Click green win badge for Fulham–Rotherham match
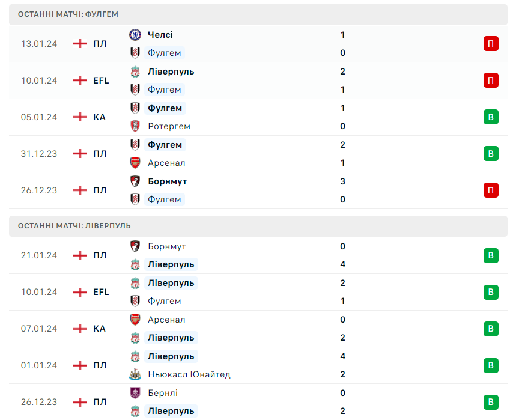516x420 pixels. (491, 117)
